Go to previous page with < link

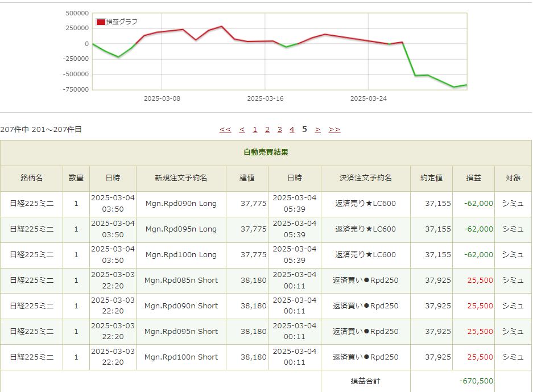242,130
